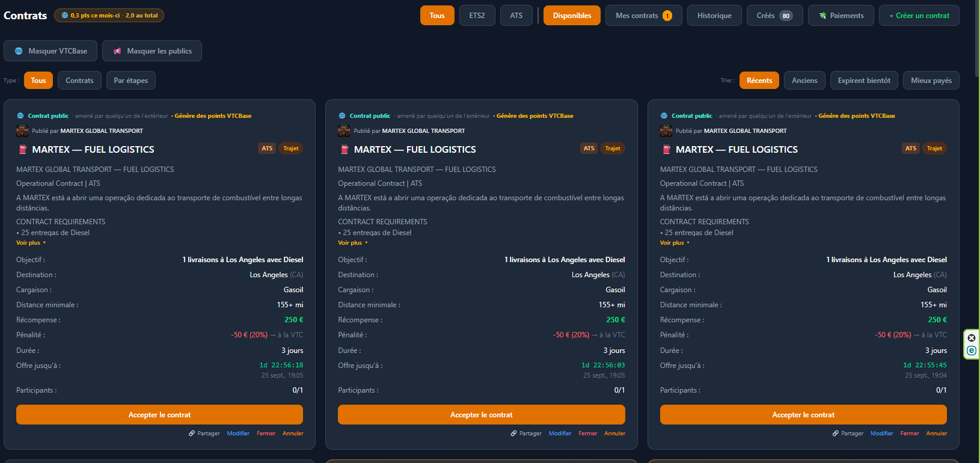Select the Tous type filter beside Contrats
980x463 pixels.
38,81
